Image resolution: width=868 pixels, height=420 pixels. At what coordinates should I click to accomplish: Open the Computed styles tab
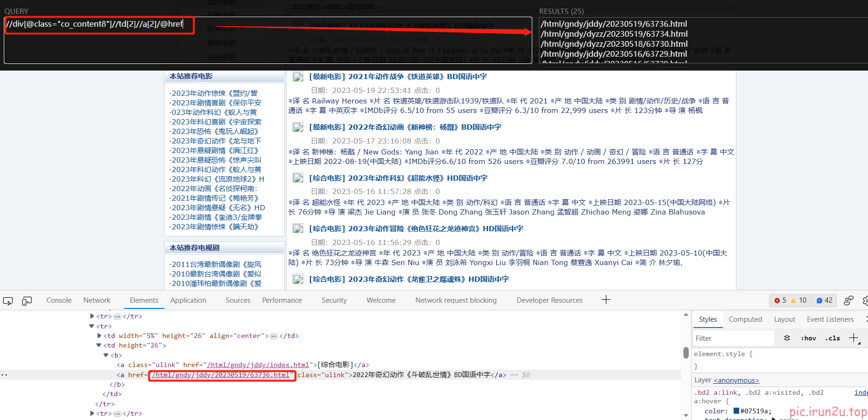(x=745, y=319)
